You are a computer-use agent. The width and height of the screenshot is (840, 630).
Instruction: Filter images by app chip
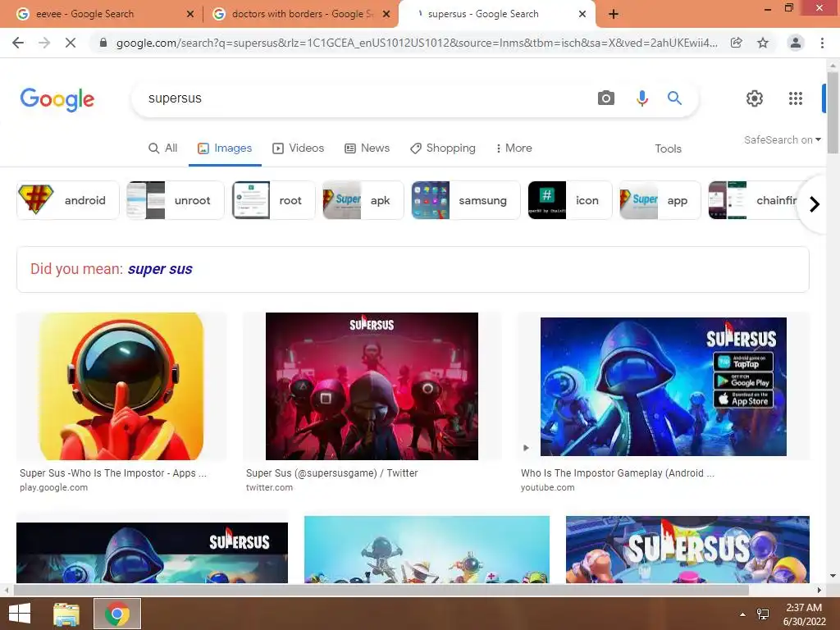coord(660,200)
